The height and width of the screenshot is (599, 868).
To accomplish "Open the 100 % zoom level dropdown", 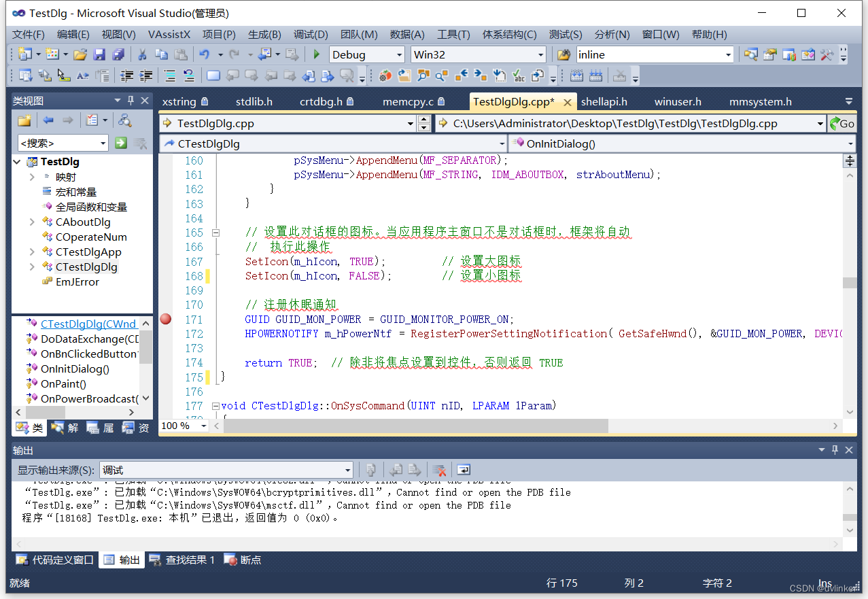I will 203,426.
